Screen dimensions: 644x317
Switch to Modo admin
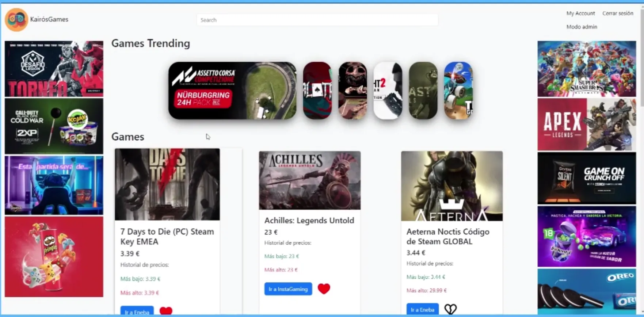pos(582,27)
